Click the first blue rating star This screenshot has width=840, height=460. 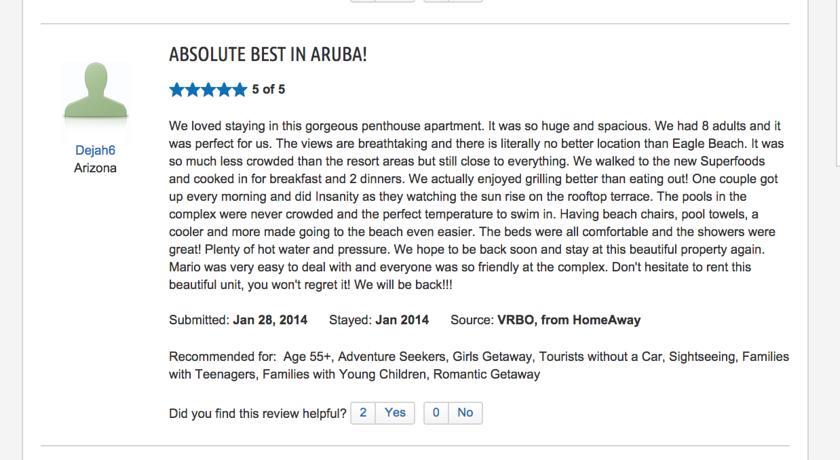tap(177, 90)
